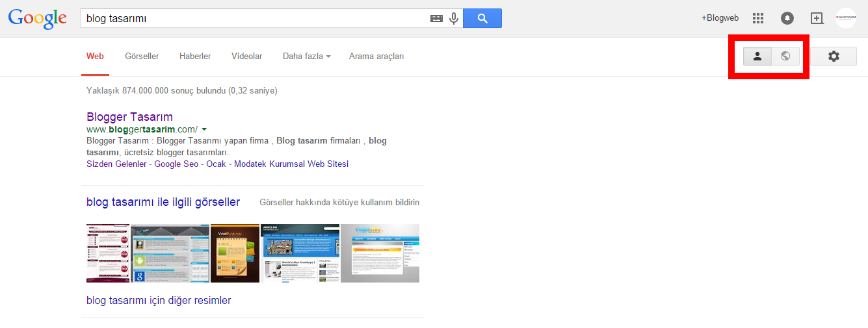Screen dimensions: 868x328
Task: Expand the Daha fazla menu
Action: point(306,57)
